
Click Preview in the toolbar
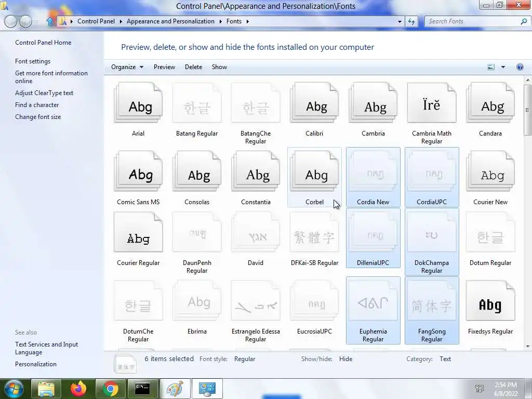point(164,67)
